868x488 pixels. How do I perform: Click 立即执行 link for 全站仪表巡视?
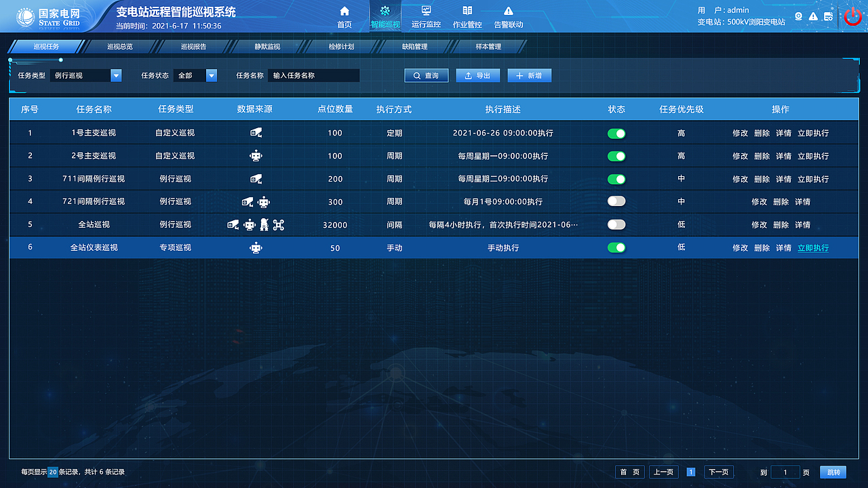coord(812,247)
